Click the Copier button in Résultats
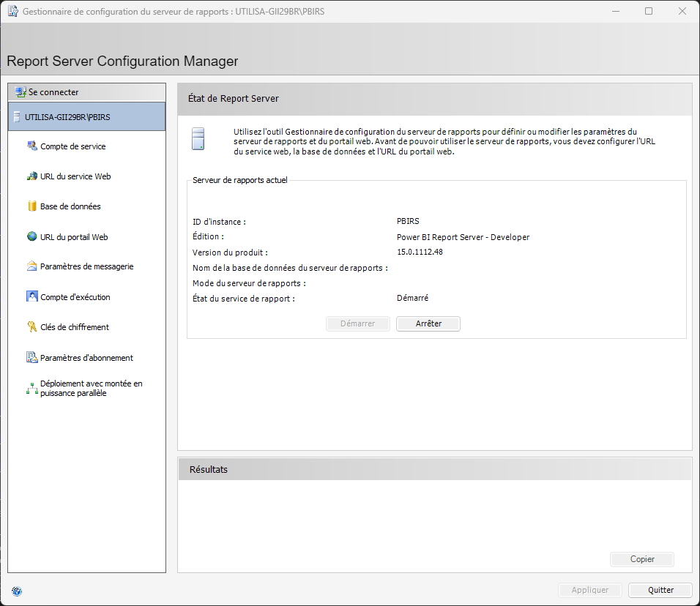Viewport: 700px width, 606px height. click(642, 559)
